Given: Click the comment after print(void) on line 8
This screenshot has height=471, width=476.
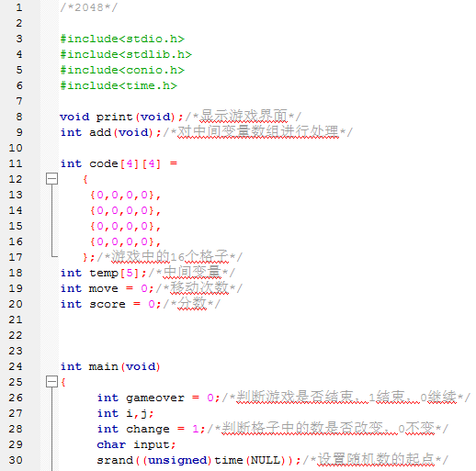Looking at the screenshot, I should coord(244,117).
